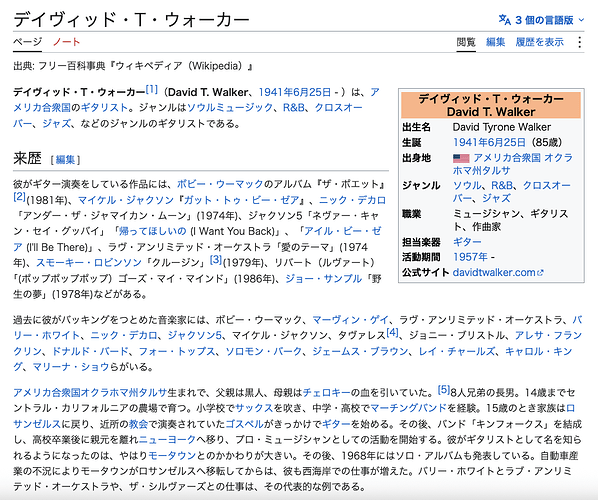Open the ジャズ genre link in infobox
The image size is (598, 500).
496,198
